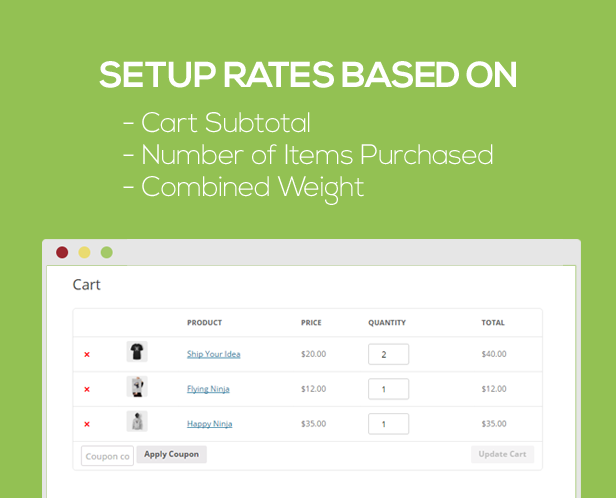The height and width of the screenshot is (498, 616).
Task: Click into the Coupon code field
Action: (107, 456)
